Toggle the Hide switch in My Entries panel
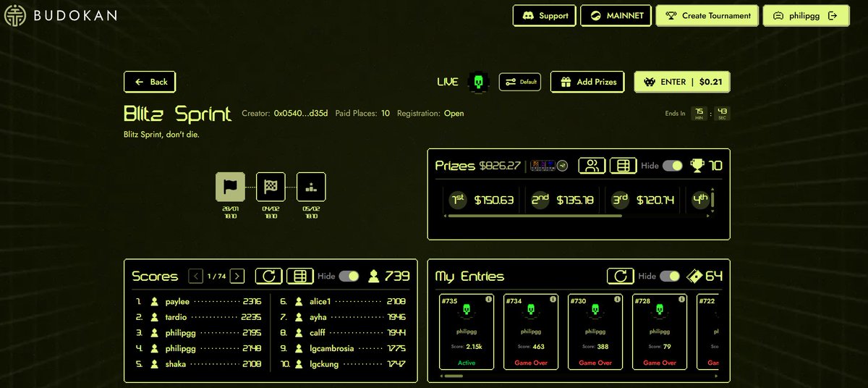The image size is (868, 388). [670, 276]
